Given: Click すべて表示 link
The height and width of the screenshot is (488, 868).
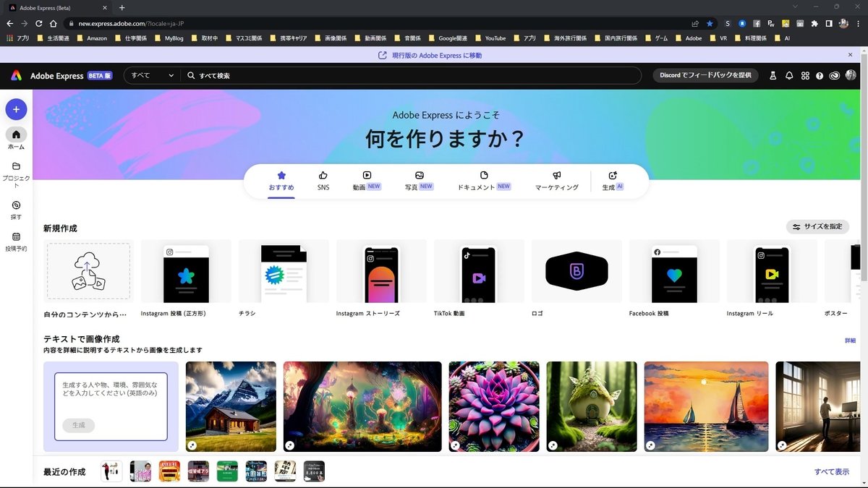Looking at the screenshot, I should 832,471.
